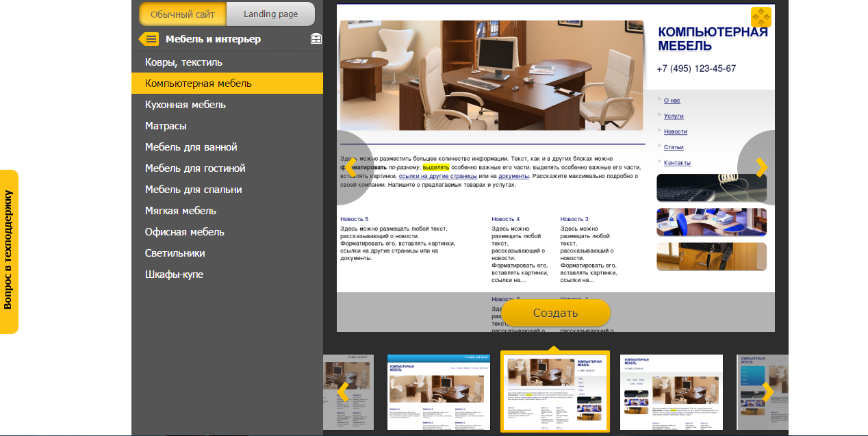Select template thumbnail with left image column
Screen dimensions: 868x436
pos(672,392)
